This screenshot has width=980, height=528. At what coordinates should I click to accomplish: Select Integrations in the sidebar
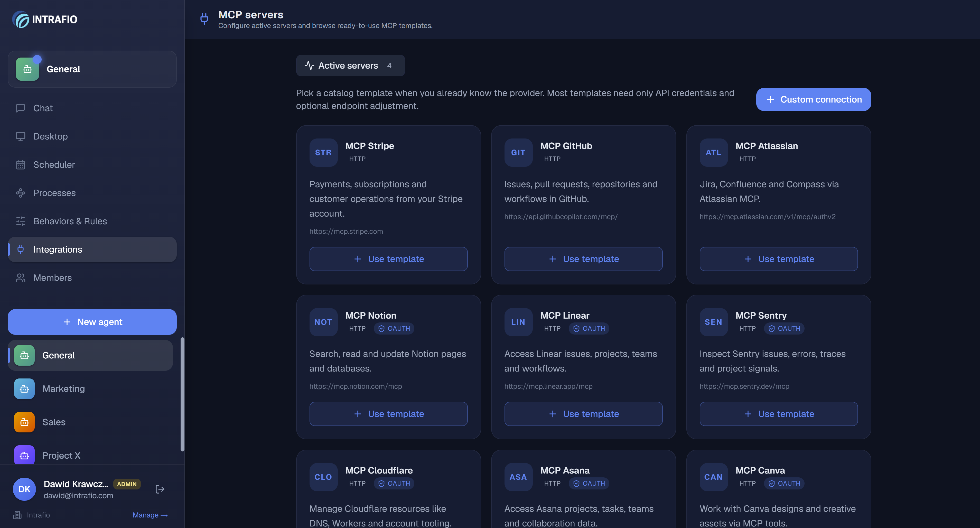[92, 249]
